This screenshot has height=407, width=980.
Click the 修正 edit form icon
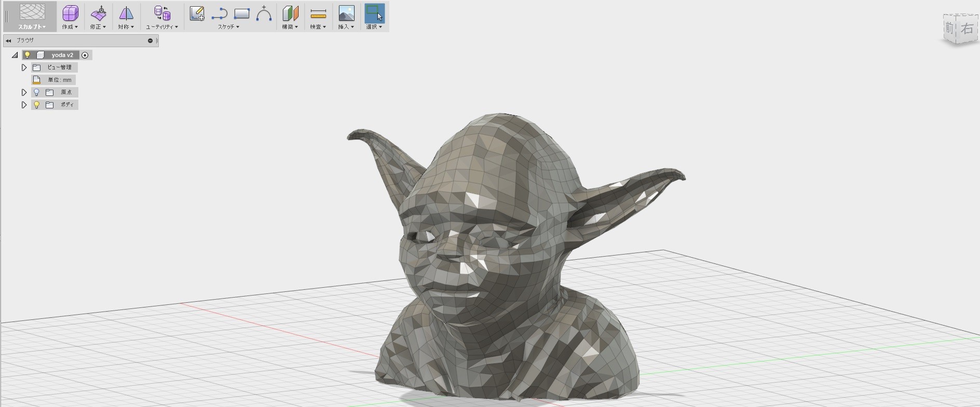(98, 13)
